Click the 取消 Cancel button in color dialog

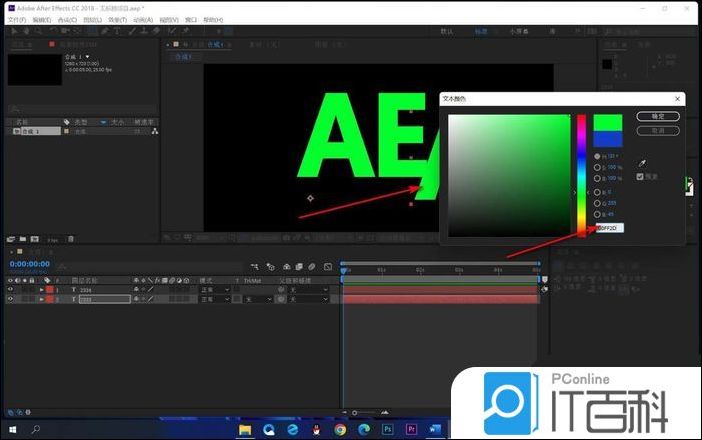[657, 130]
